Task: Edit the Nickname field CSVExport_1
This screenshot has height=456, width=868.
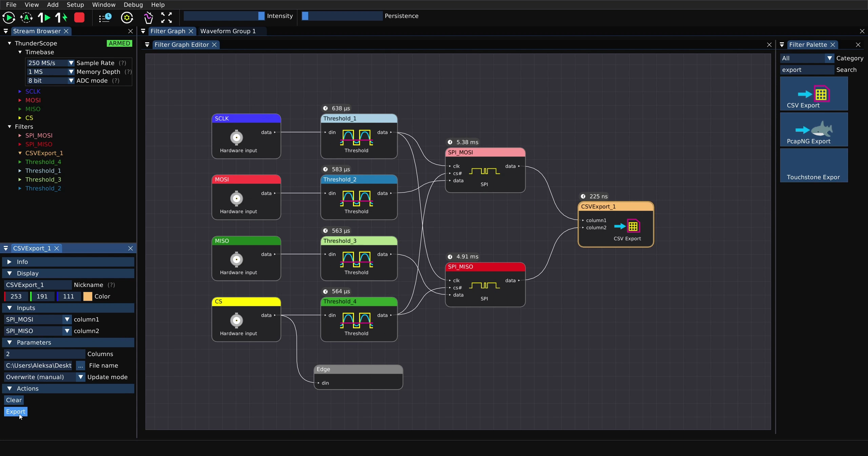Action: (x=38, y=285)
